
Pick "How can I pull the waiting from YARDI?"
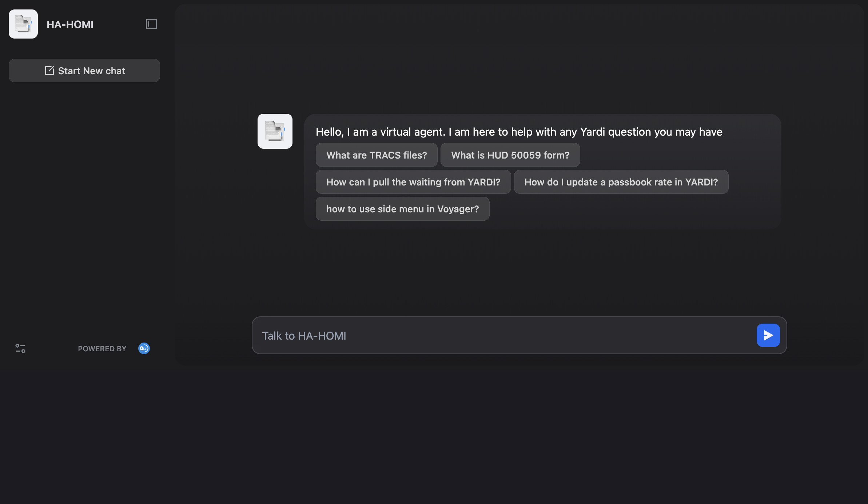(x=413, y=182)
